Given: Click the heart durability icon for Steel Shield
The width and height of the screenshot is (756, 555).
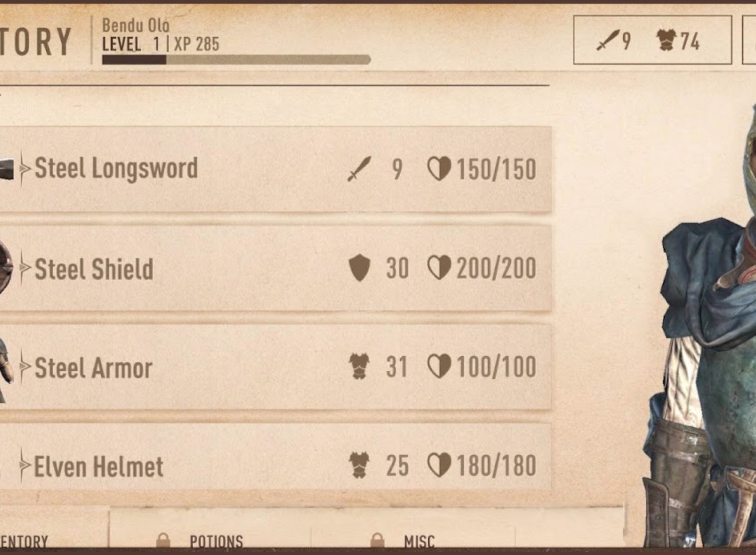Looking at the screenshot, I should (x=439, y=268).
